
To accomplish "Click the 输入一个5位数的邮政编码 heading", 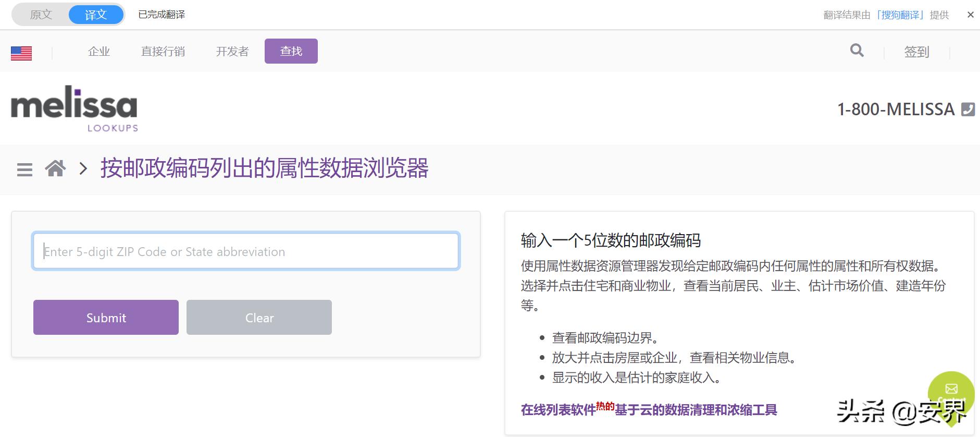I will [x=611, y=240].
